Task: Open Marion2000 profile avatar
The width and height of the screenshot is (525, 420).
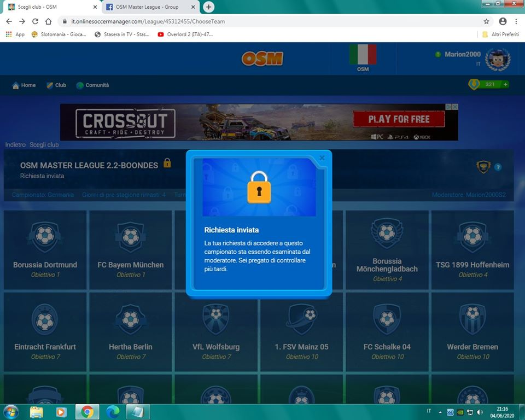Action: tap(498, 60)
